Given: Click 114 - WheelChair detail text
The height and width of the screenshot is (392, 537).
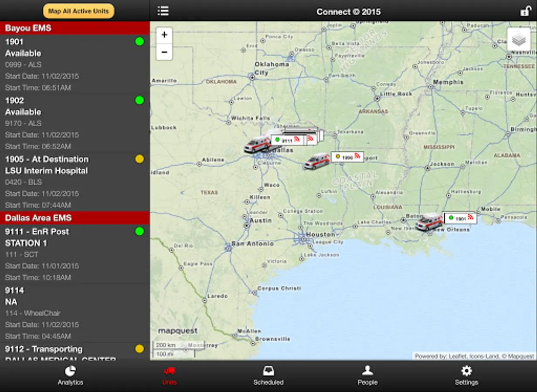Looking at the screenshot, I should 33,313.
